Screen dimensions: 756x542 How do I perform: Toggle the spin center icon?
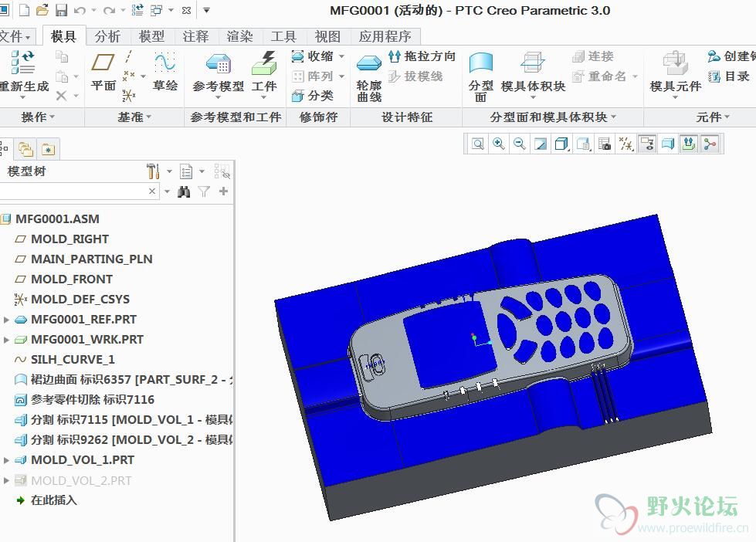[710, 144]
